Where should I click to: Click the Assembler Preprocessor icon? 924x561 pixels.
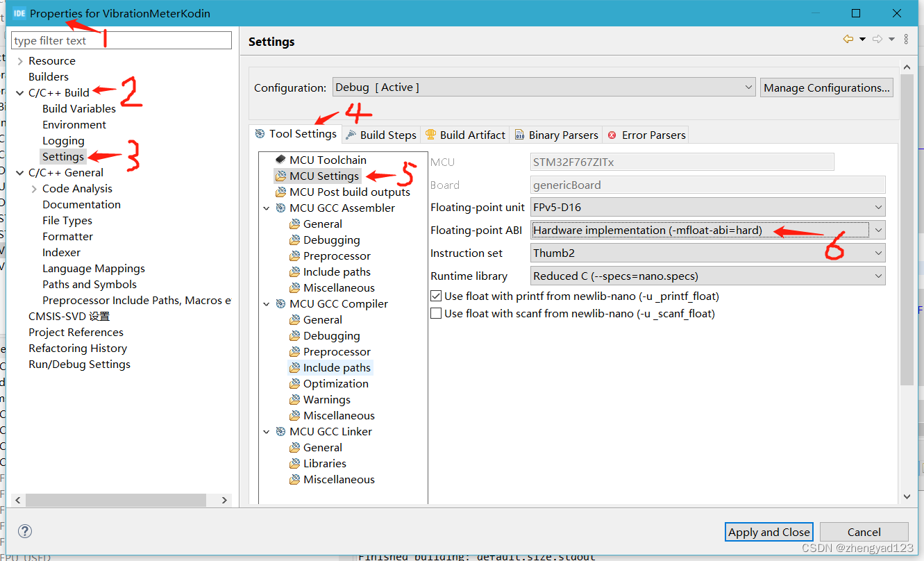coord(294,256)
